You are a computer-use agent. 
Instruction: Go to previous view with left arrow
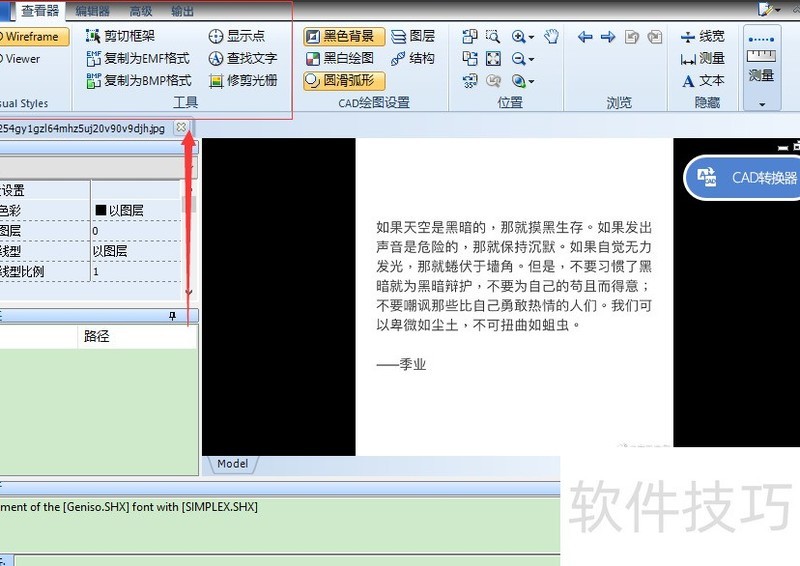point(585,37)
